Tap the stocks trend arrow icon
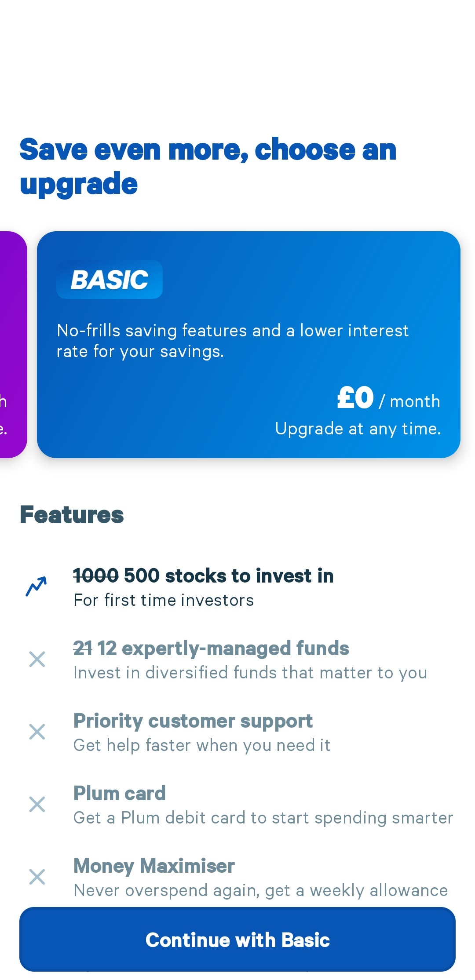 coord(37,587)
